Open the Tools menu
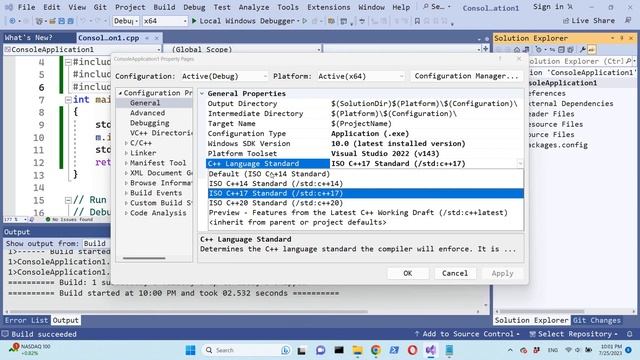640x360 pixels. point(288,7)
